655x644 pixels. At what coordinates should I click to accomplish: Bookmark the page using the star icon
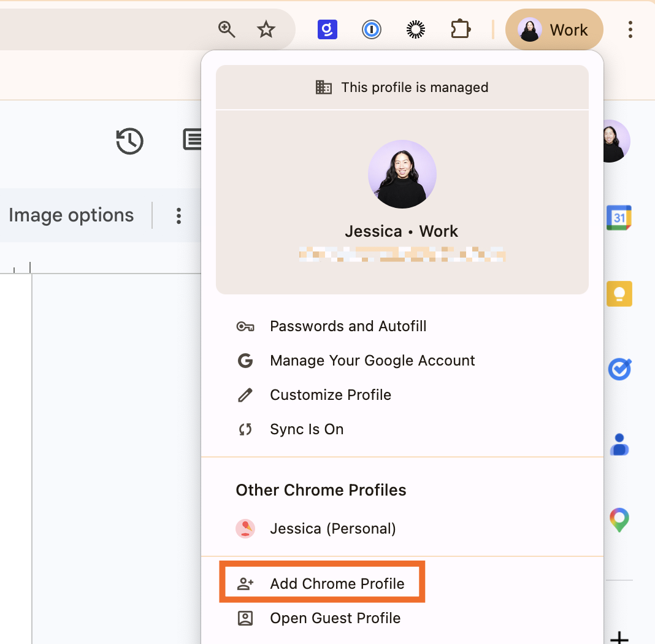point(266,29)
